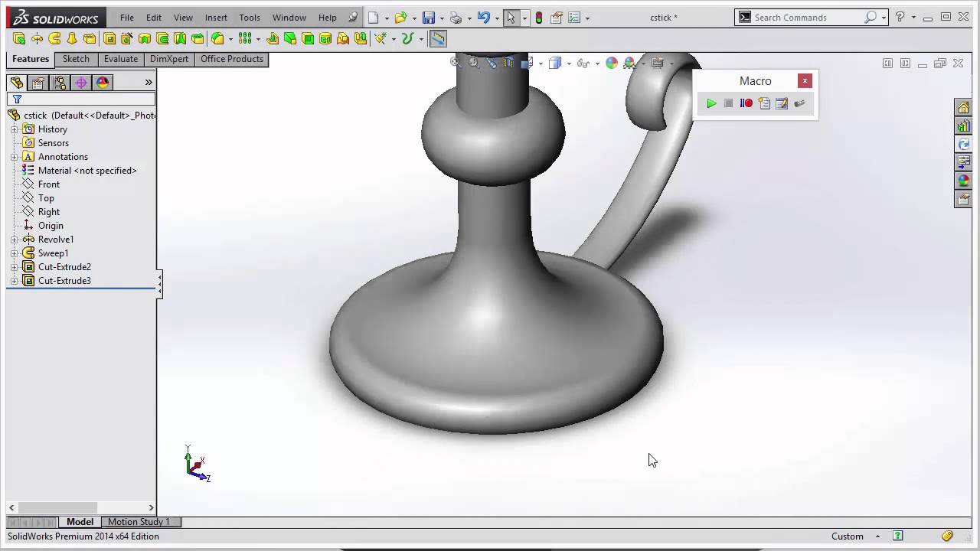
Task: Click the FeatureManager design tree tab icon
Action: (17, 83)
